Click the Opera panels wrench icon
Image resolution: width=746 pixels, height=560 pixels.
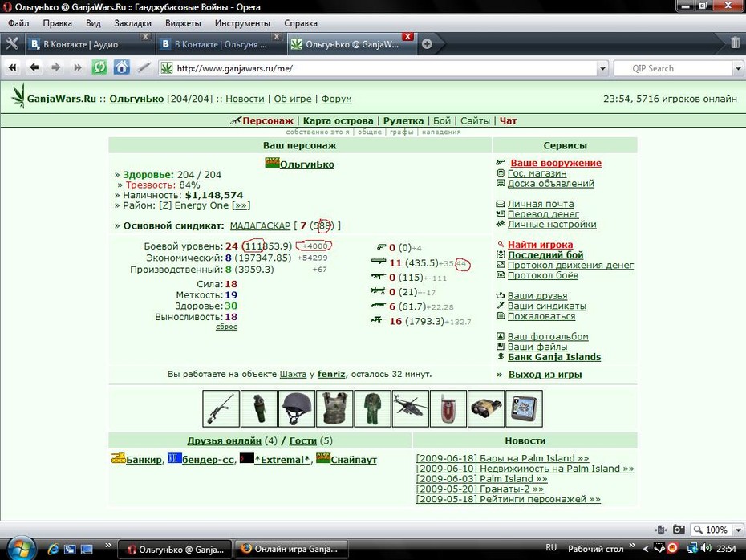pyautogui.click(x=12, y=44)
